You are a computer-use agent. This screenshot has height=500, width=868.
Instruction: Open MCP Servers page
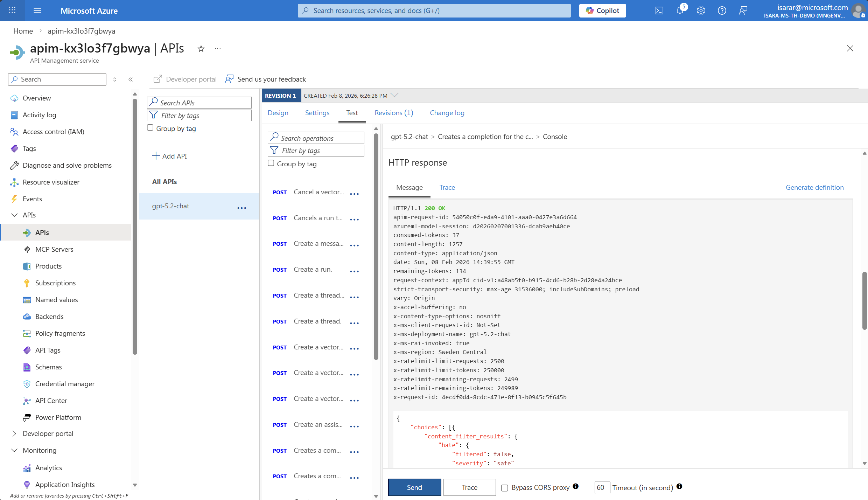click(x=54, y=249)
